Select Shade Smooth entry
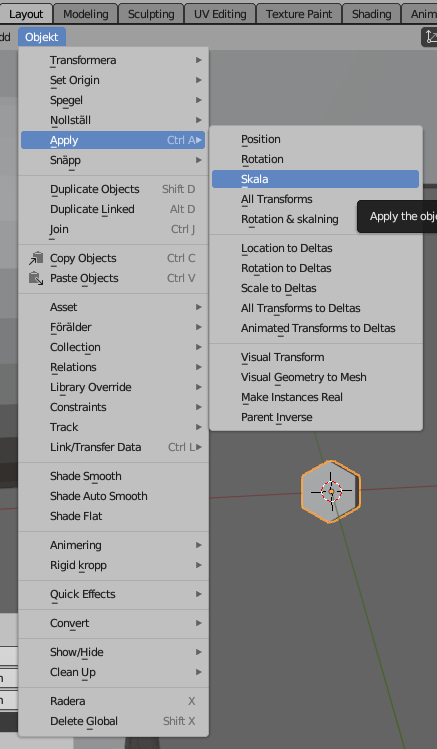The width and height of the screenshot is (437, 749). (113, 476)
